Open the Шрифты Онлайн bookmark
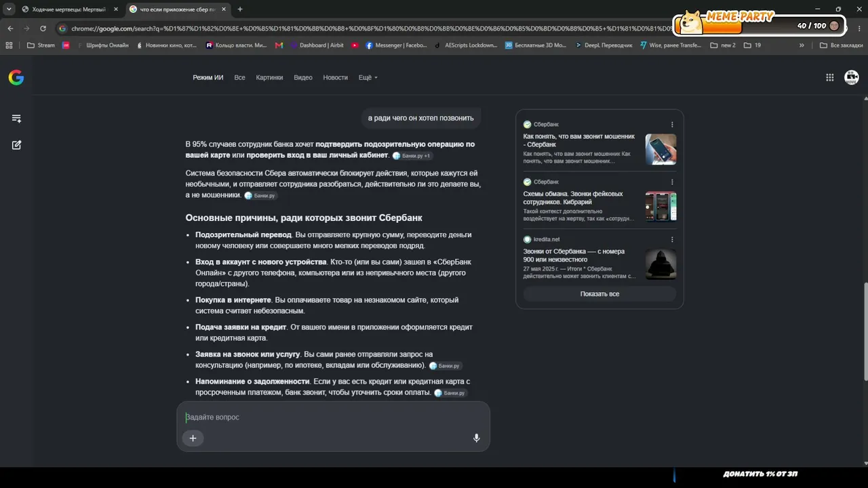The height and width of the screenshot is (488, 868). [x=102, y=45]
